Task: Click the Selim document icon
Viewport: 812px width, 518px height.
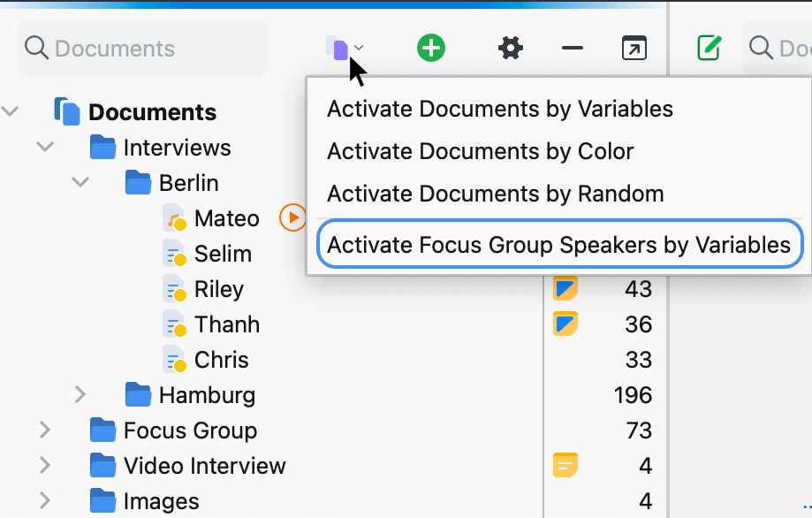Action: [x=175, y=254]
